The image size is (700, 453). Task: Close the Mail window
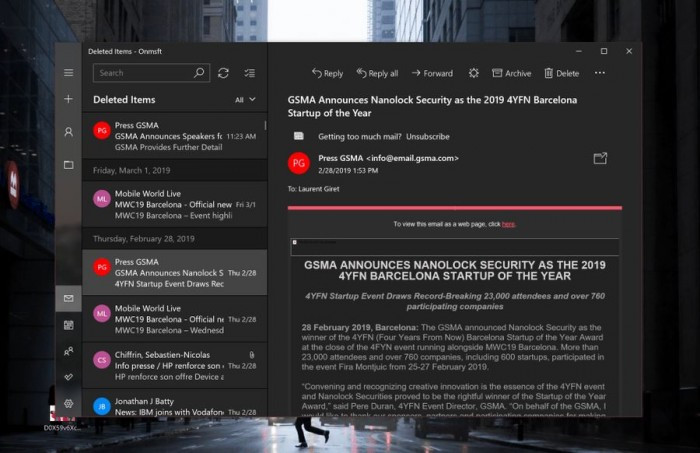coord(629,51)
